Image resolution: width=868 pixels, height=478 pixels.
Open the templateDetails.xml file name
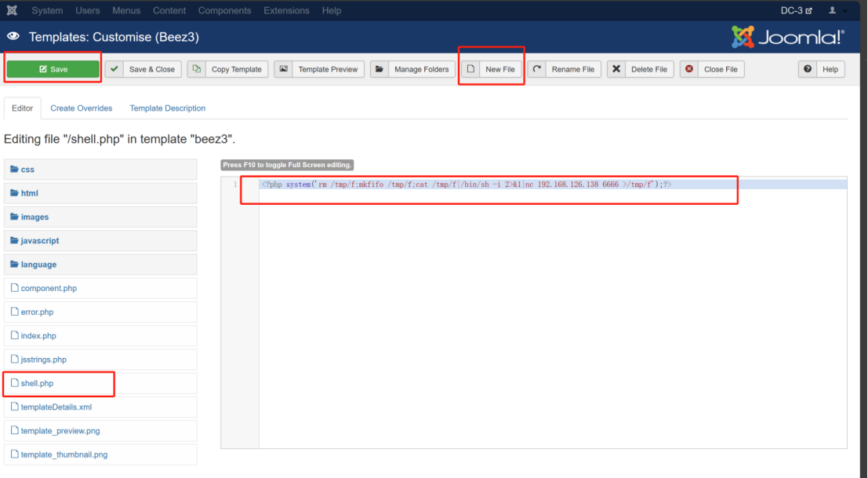56,407
